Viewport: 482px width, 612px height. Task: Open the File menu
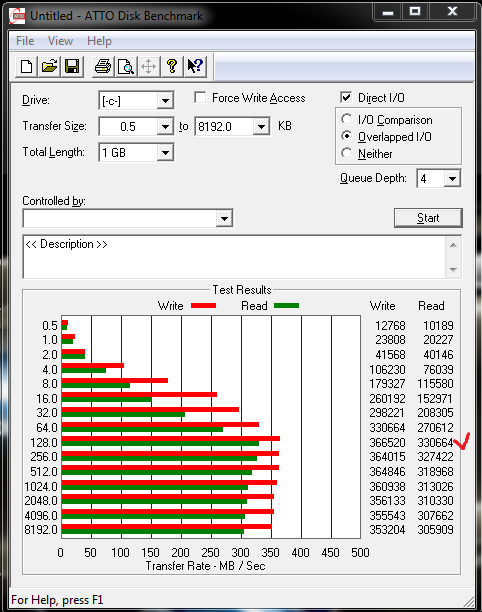coord(25,41)
